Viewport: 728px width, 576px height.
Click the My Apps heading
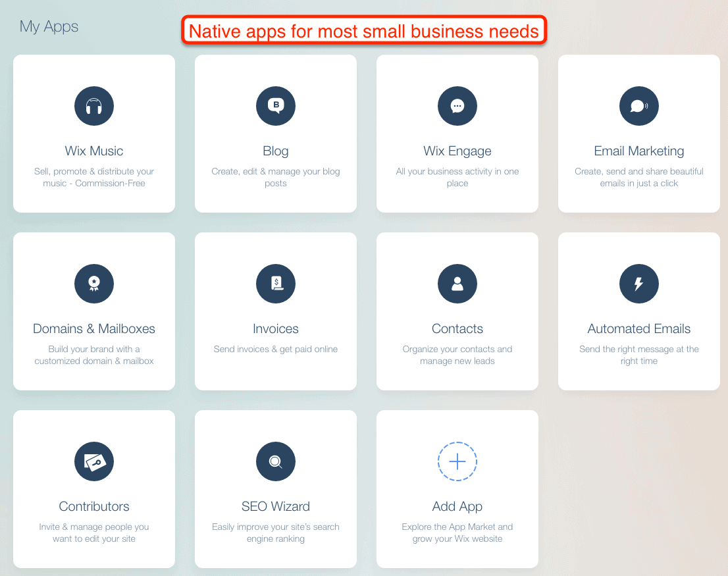coord(49,27)
